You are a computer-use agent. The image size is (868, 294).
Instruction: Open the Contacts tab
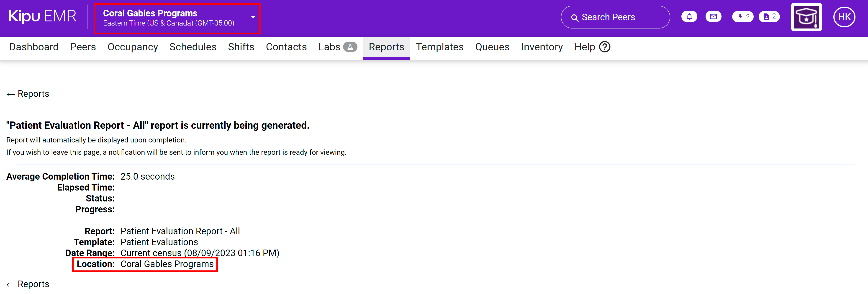coord(286,47)
